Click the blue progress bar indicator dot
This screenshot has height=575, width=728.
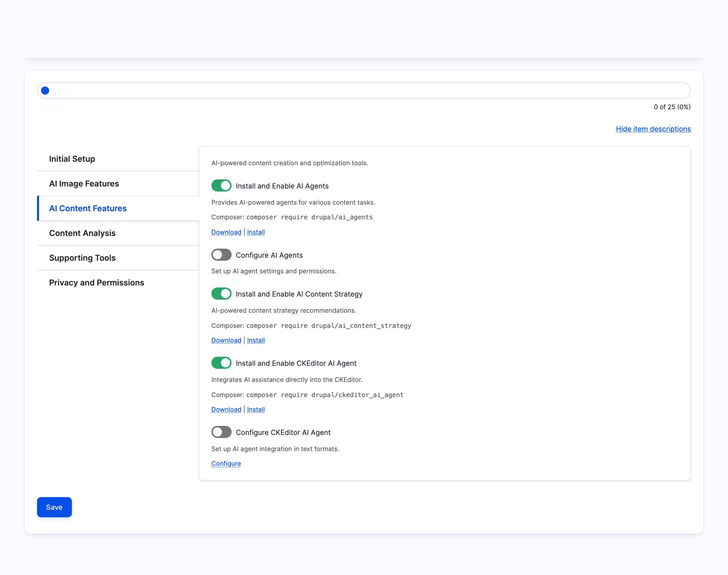tap(45, 90)
